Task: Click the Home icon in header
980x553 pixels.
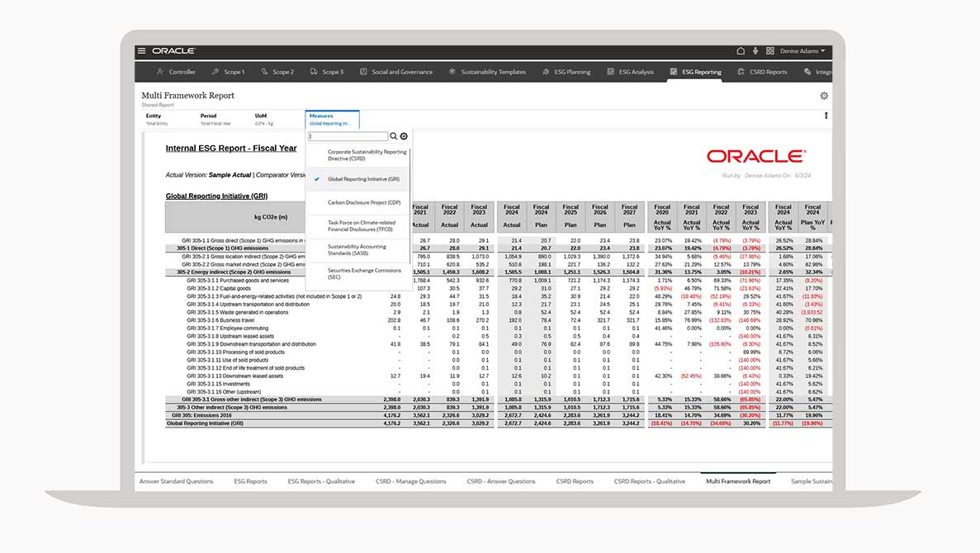Action: point(741,51)
